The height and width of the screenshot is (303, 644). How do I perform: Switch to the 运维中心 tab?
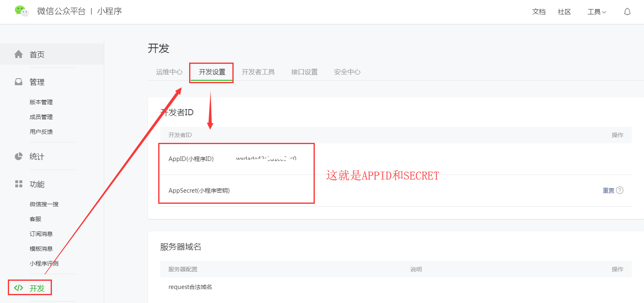click(169, 72)
